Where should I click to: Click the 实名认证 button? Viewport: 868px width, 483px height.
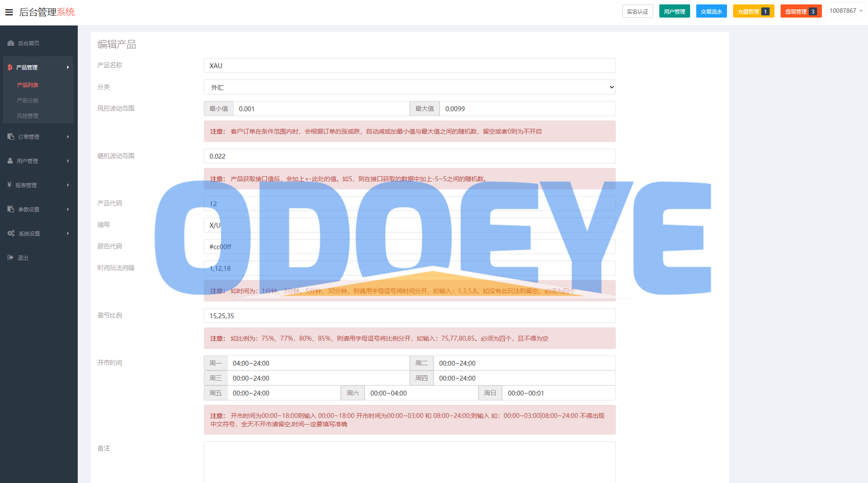[x=637, y=11]
